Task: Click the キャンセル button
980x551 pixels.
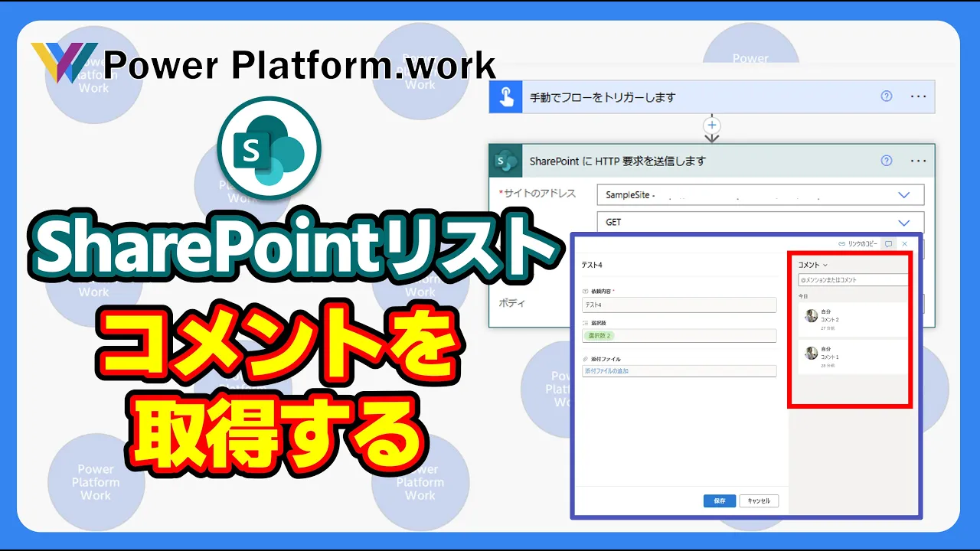Action: (759, 500)
